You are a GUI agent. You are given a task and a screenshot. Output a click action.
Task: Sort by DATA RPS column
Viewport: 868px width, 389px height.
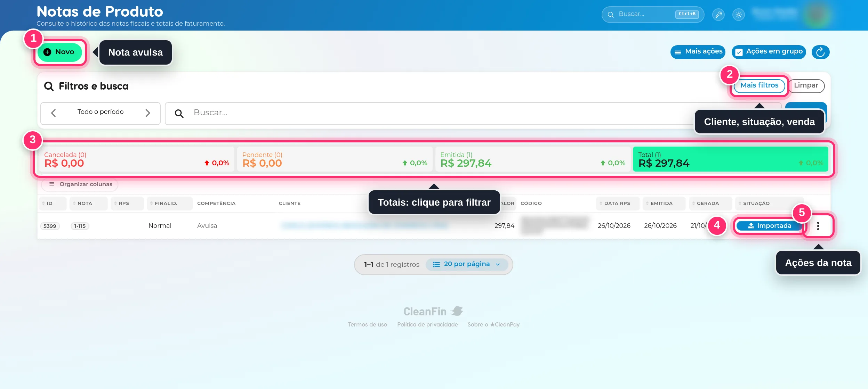(618, 204)
